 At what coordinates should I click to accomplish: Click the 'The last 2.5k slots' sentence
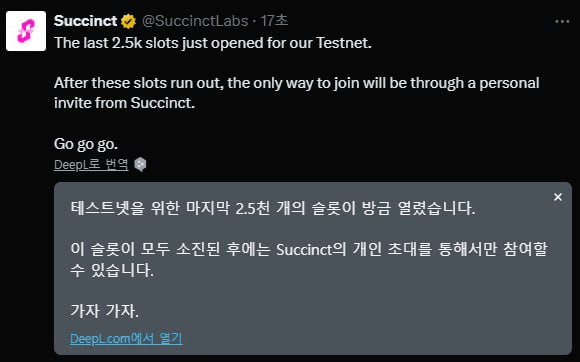coord(213,43)
